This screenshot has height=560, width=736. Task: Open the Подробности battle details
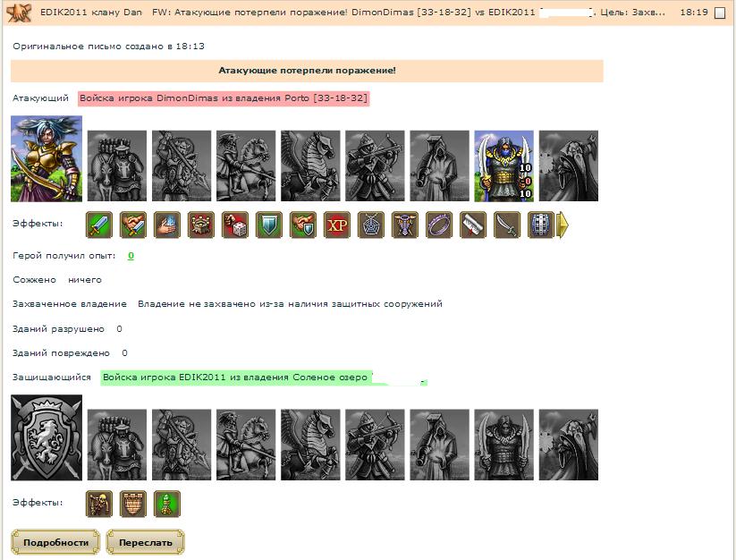pos(55,542)
